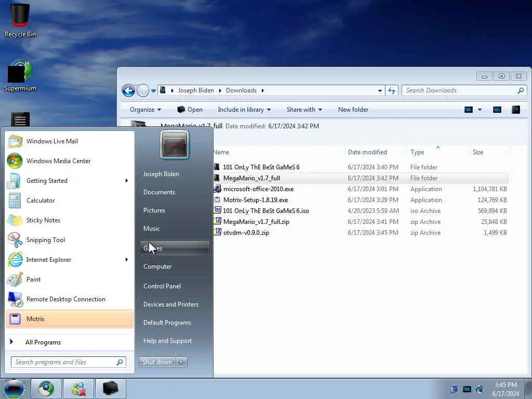Change the view icon in Explorer toolbar

tap(469, 110)
